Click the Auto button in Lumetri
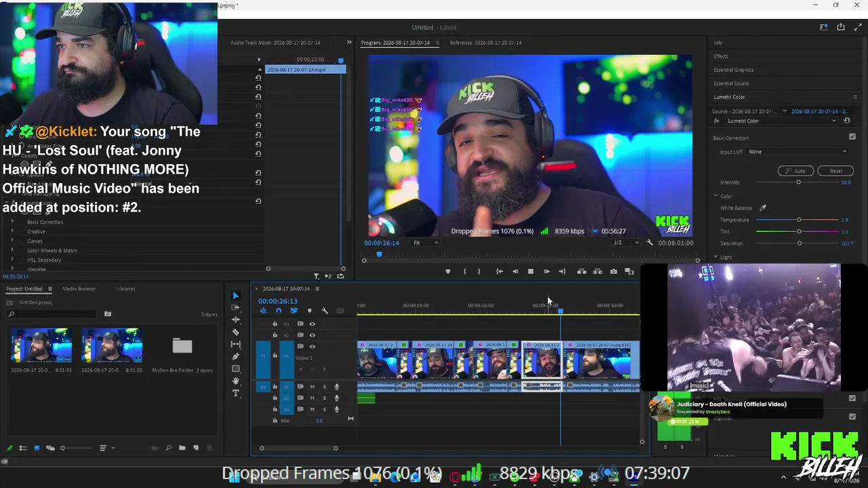This screenshot has width=868, height=488. 795,171
